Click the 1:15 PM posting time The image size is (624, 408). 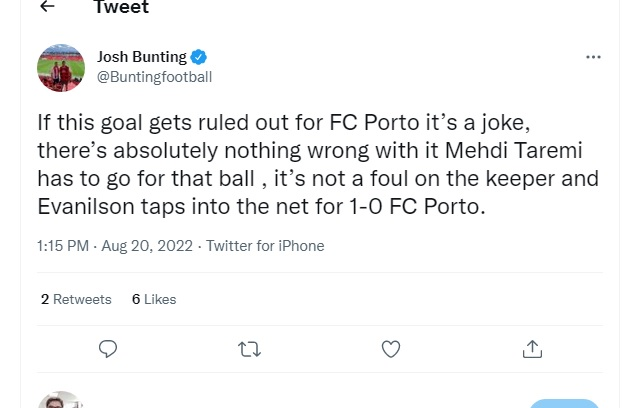[x=63, y=245]
